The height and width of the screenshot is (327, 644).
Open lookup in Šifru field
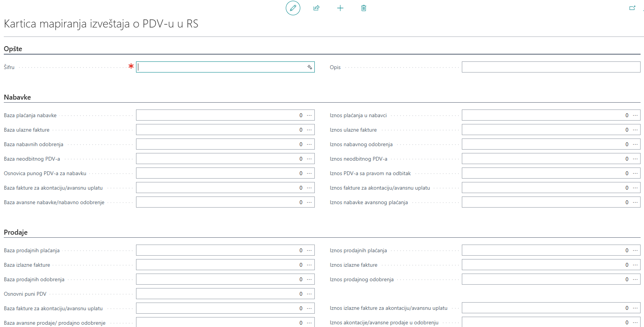click(x=309, y=67)
